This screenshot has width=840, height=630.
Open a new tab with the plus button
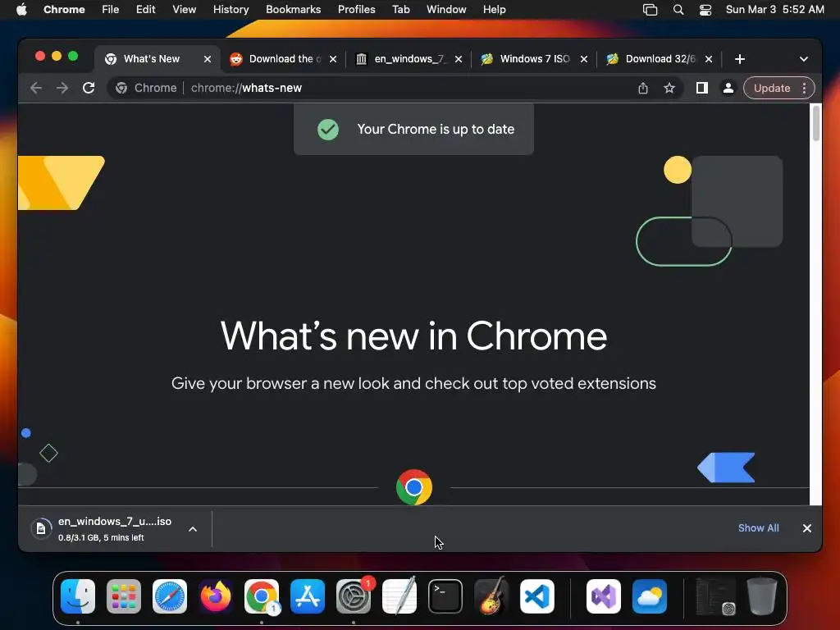tap(740, 59)
